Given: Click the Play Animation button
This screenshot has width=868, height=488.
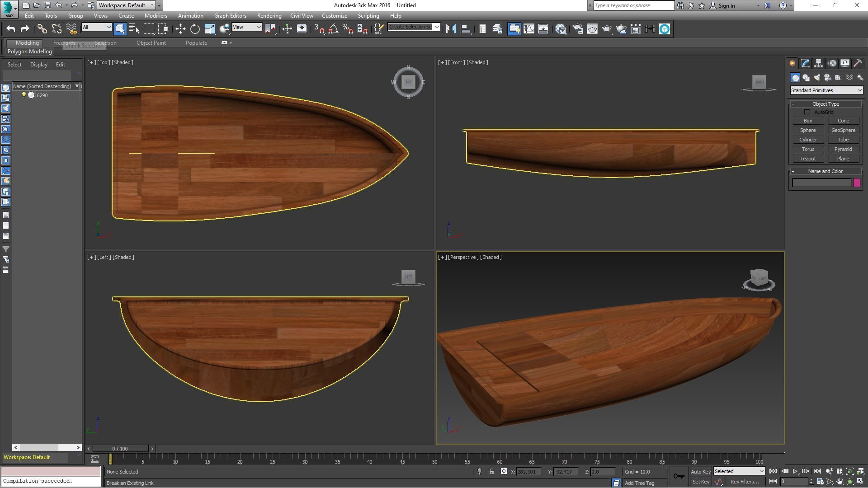Looking at the screenshot, I should (795, 472).
